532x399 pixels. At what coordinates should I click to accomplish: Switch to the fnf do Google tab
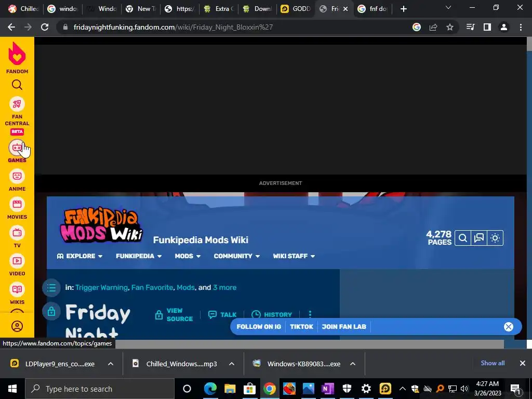[x=373, y=9]
